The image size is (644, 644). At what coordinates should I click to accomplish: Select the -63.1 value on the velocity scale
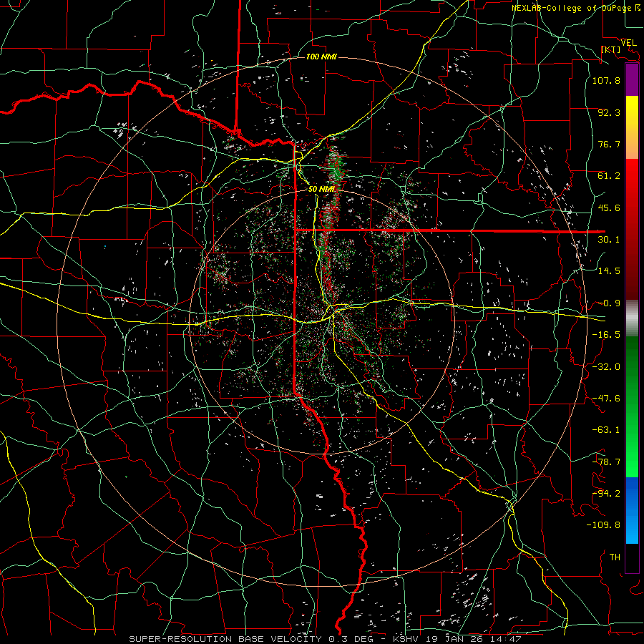(606, 430)
